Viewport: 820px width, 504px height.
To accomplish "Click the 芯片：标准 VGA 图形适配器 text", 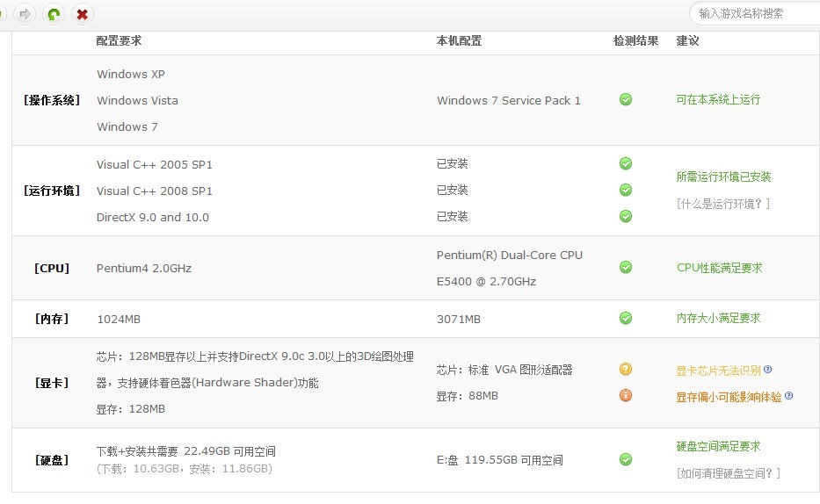I will (504, 370).
